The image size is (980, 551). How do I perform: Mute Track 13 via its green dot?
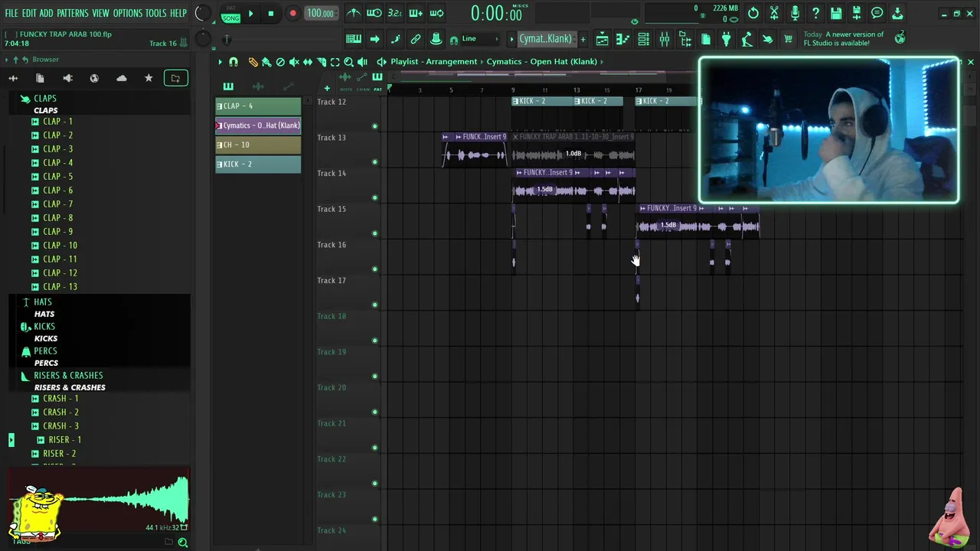pos(374,162)
